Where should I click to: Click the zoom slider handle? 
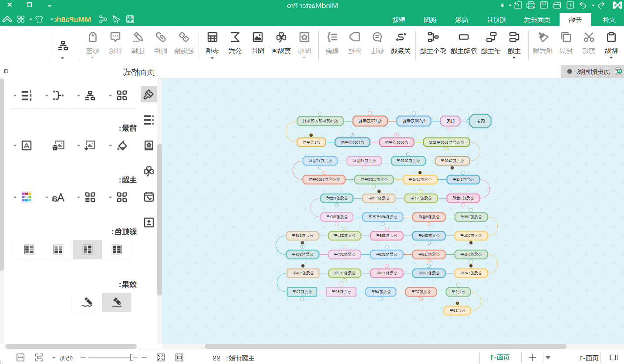click(x=131, y=357)
